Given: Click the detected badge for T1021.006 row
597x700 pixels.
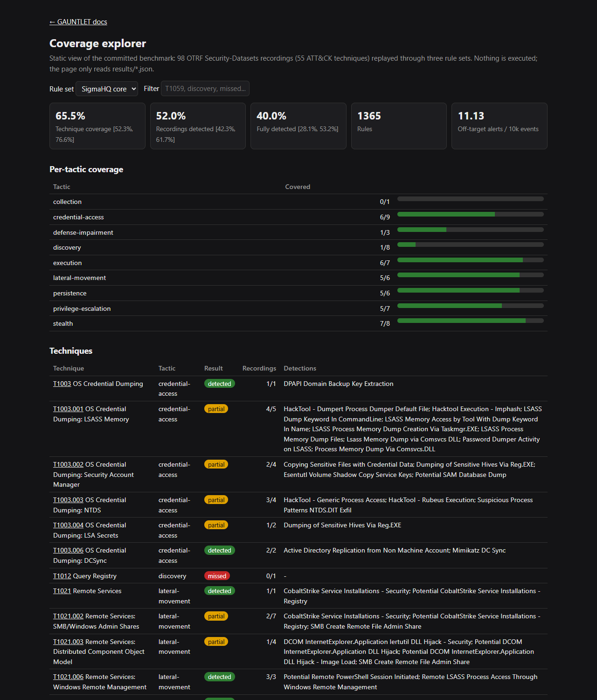Looking at the screenshot, I should click(220, 677).
